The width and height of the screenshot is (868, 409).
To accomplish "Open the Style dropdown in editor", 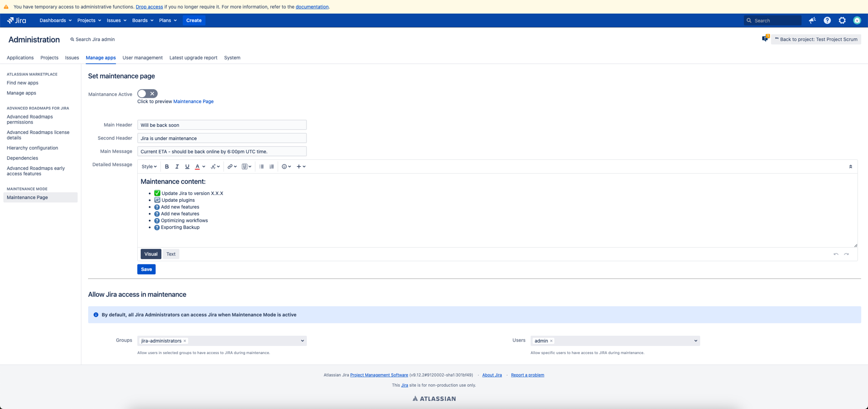I will tap(149, 167).
